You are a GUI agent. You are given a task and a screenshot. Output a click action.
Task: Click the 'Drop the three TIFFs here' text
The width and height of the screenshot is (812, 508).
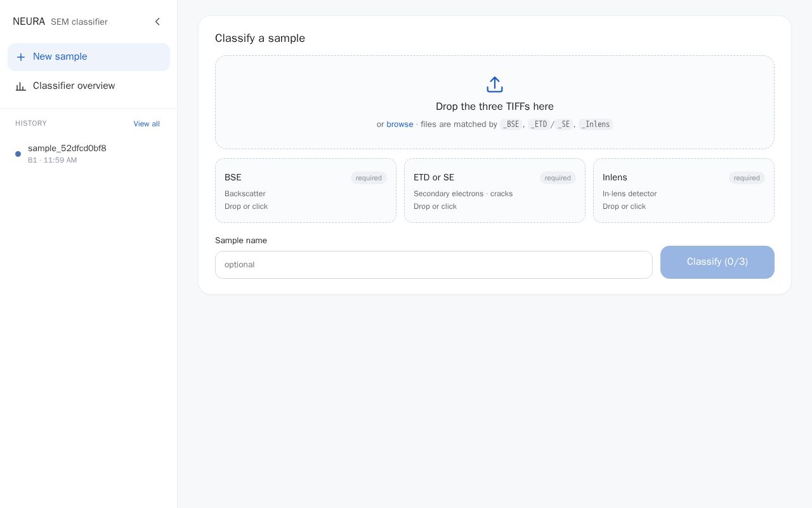[495, 107]
